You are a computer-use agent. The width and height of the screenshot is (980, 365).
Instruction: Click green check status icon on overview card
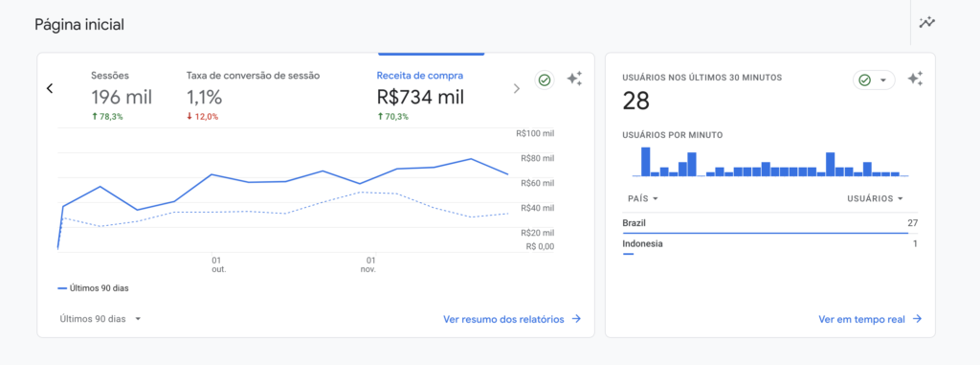[545, 80]
